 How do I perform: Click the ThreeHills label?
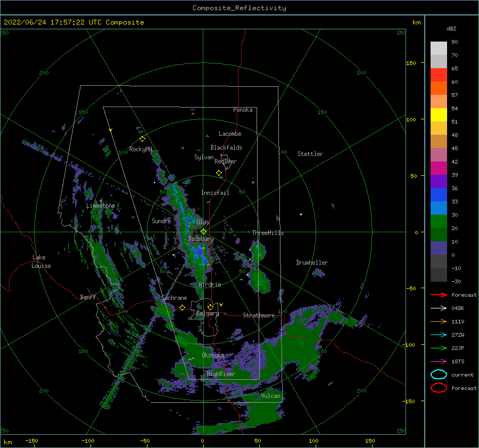268,233
